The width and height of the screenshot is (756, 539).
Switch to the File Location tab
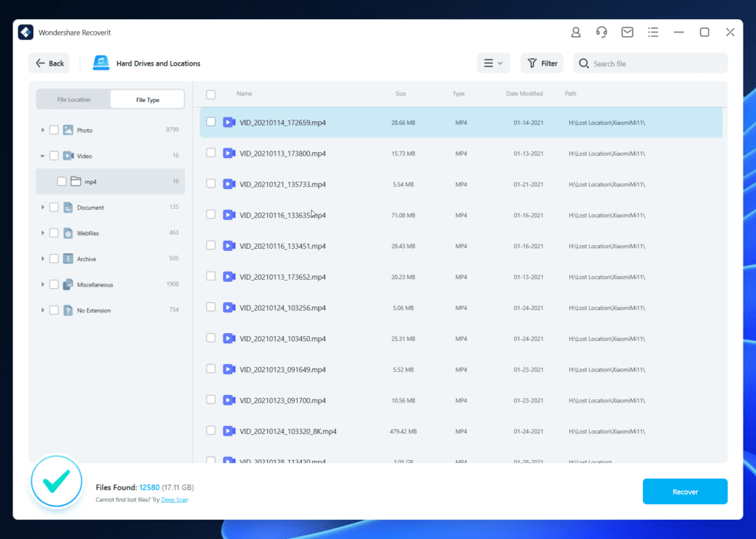[x=74, y=100]
